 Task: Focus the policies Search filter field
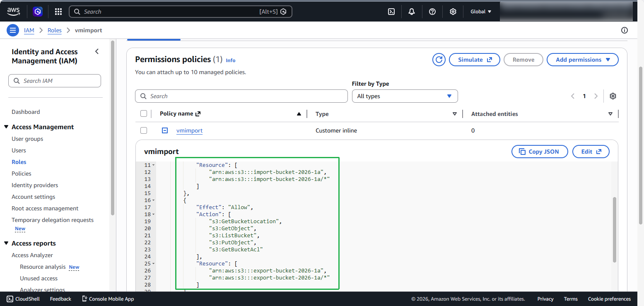(241, 96)
